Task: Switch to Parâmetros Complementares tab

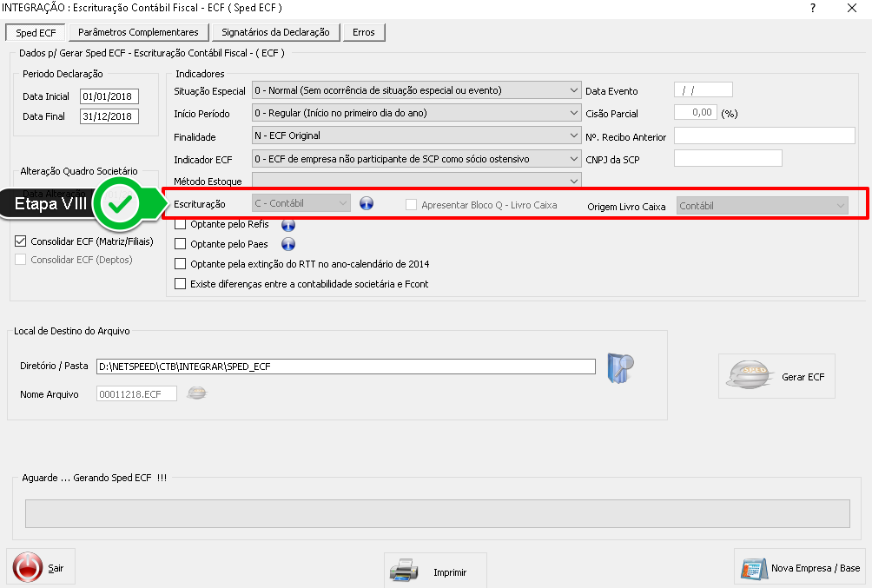Action: pyautogui.click(x=138, y=32)
